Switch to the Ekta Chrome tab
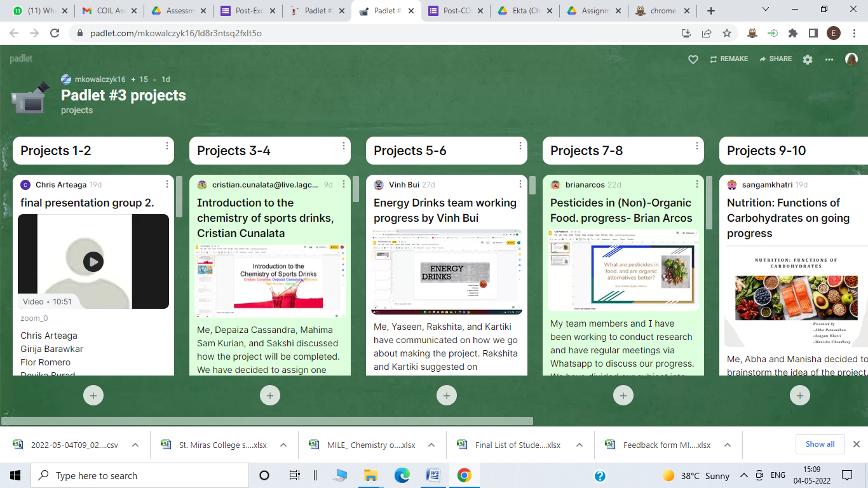The width and height of the screenshot is (868, 488). (x=524, y=10)
